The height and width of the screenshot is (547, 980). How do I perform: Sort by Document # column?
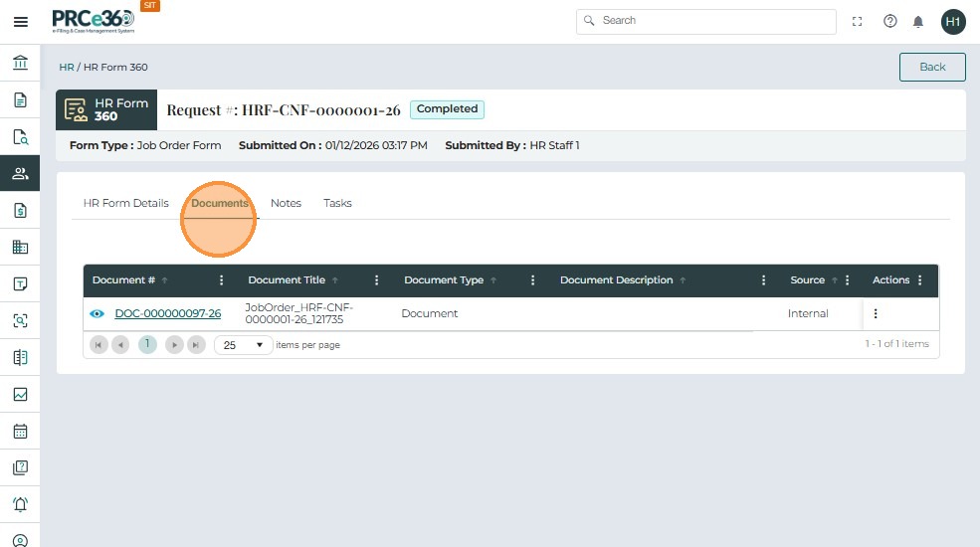point(164,280)
